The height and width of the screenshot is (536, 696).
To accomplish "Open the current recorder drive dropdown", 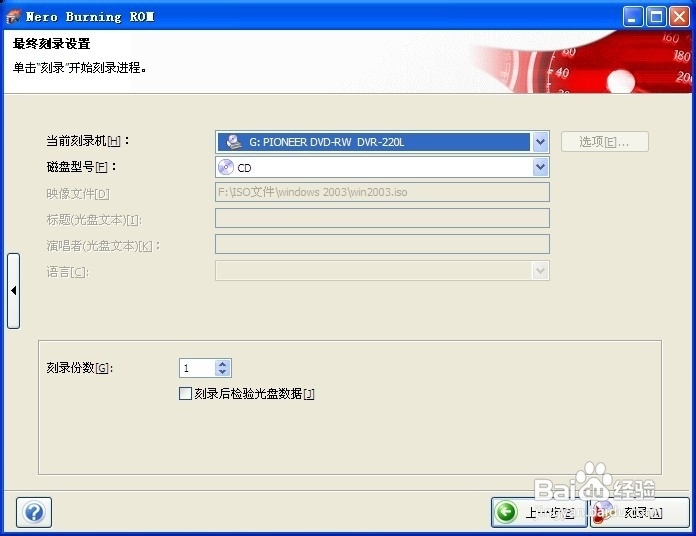I will click(540, 142).
